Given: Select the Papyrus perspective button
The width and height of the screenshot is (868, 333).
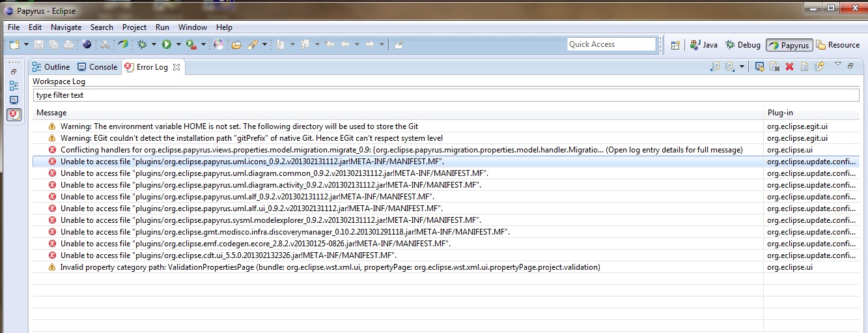Looking at the screenshot, I should [x=789, y=45].
